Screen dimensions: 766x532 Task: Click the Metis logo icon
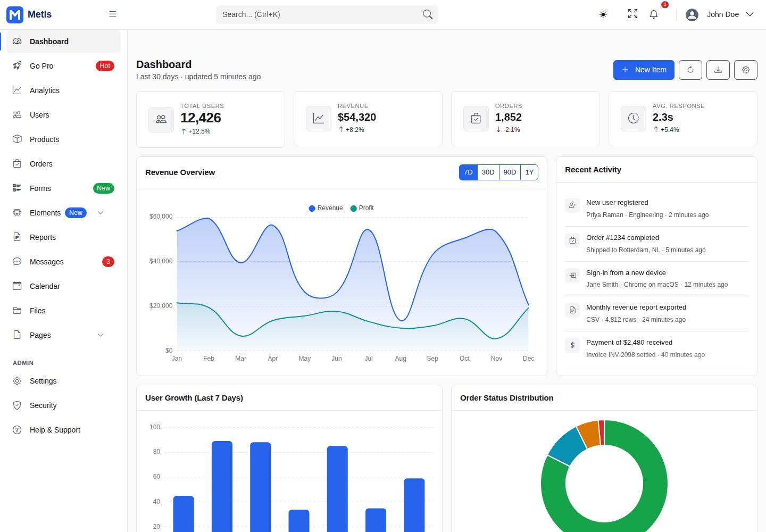tap(15, 14)
